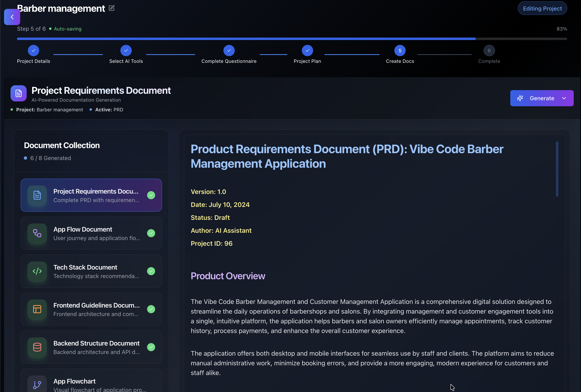Click the 'Auto-saving' status text
Screen dimensions: 581x392
[68, 29]
